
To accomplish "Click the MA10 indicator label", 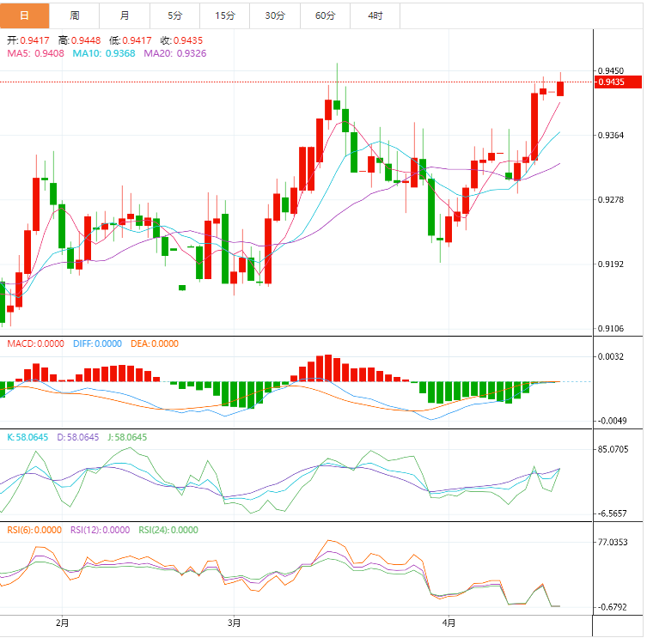I will coord(104,53).
